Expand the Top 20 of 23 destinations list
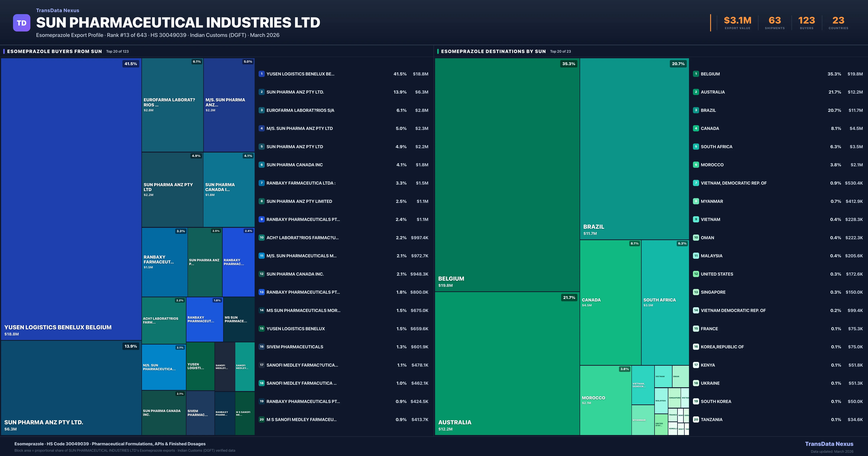Image resolution: width=868 pixels, height=456 pixels. pyautogui.click(x=561, y=51)
